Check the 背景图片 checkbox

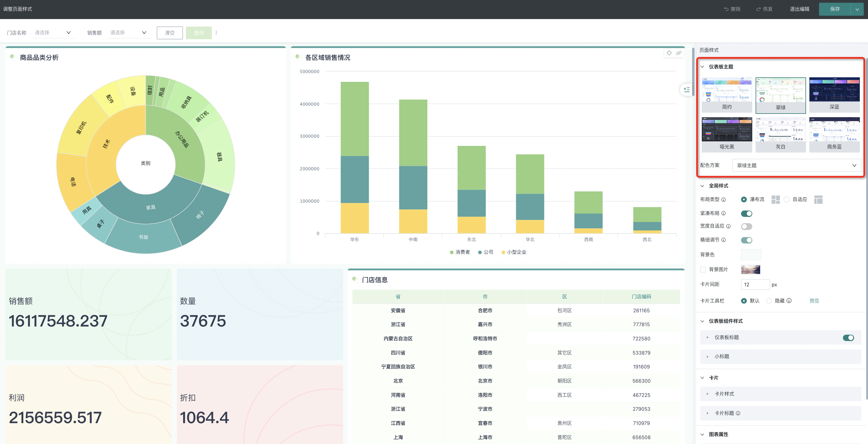click(x=703, y=269)
